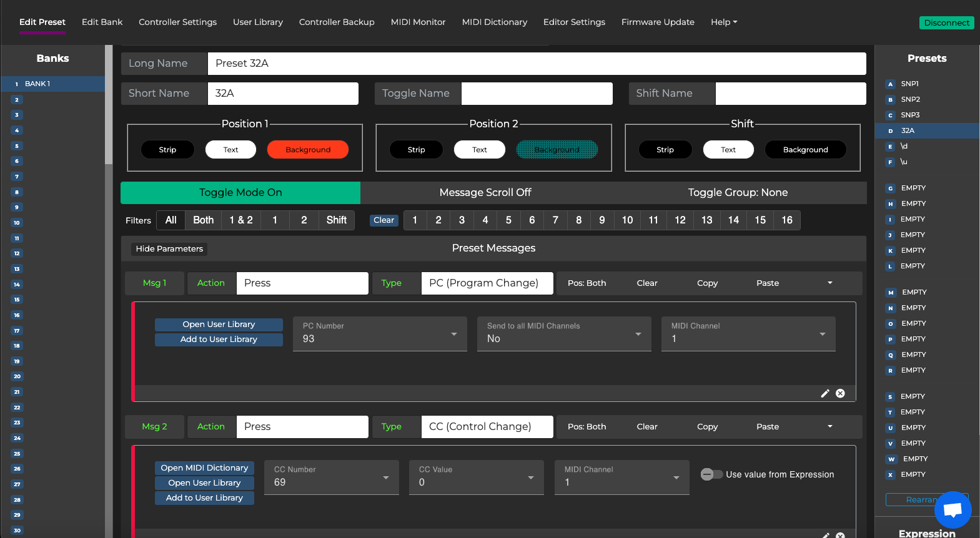
Task: Select preset G marked EMPTY
Action: 913,188
